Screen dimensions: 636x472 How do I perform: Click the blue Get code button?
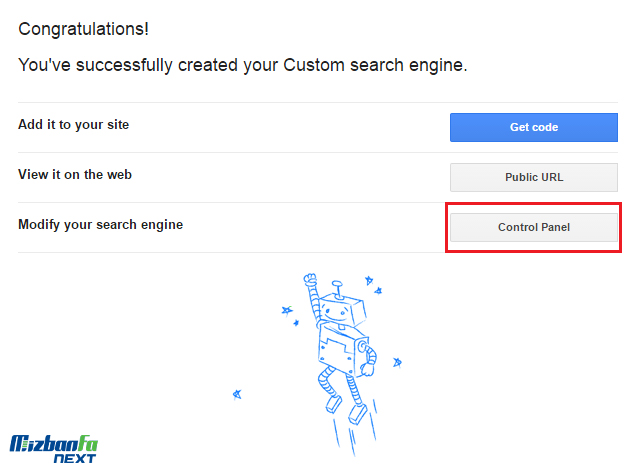533,127
